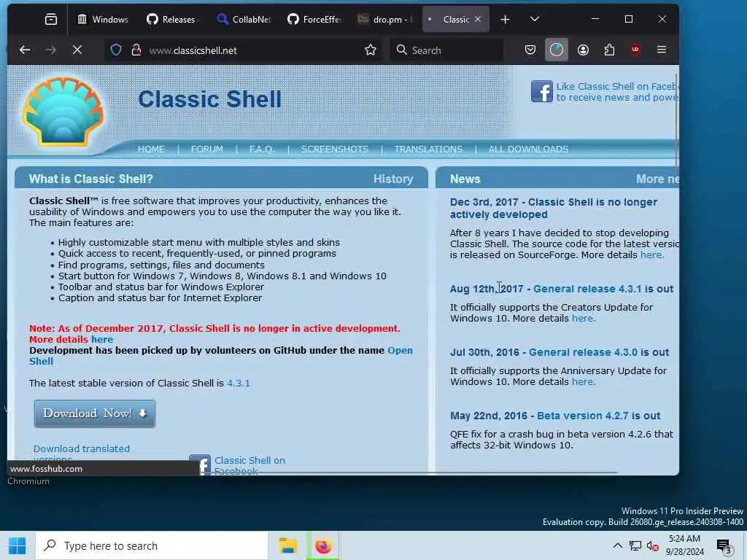747x560 pixels.
Task: Open the F.A.Q. navigation link
Action: [x=262, y=149]
